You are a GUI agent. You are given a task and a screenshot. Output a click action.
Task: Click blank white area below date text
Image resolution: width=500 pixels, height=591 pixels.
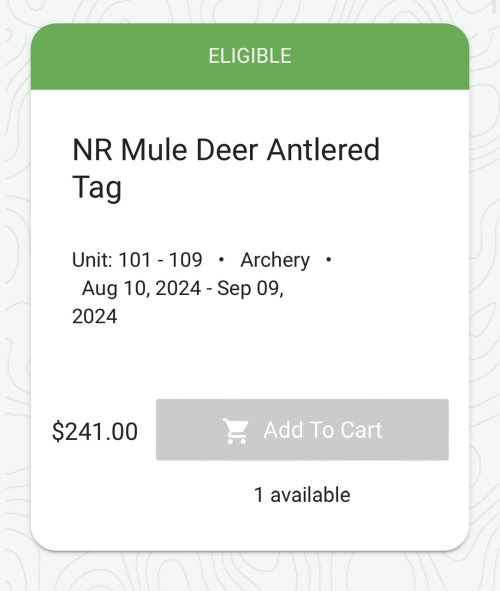250,362
